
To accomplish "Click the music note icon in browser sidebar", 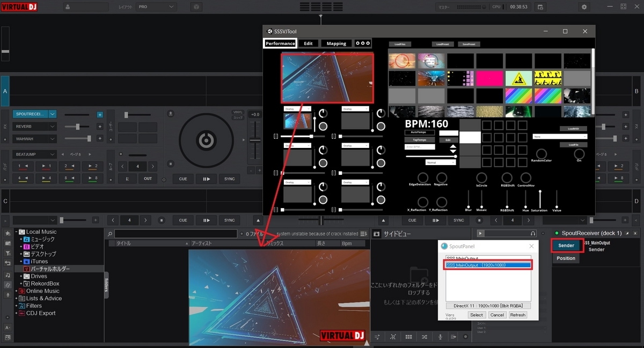I will [x=8, y=275].
